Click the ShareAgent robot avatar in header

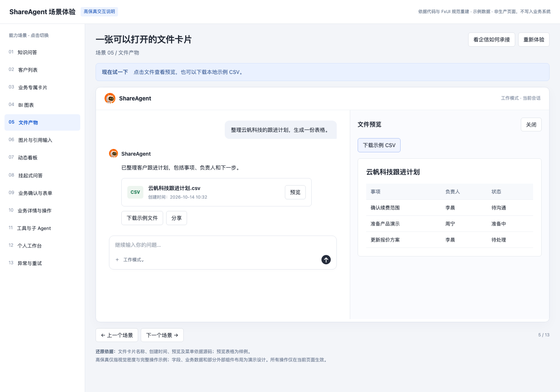[110, 98]
